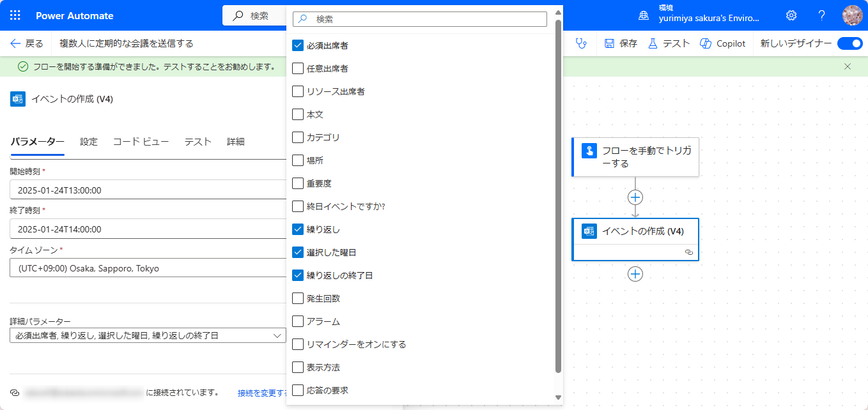
Task: Click the dropdown list scrollbar thumb
Action: tap(558, 195)
